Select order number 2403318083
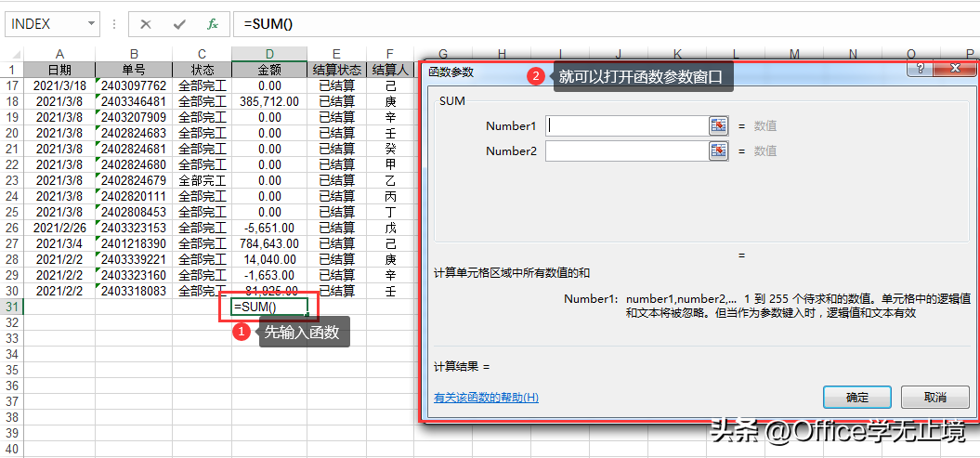Screen dimensions: 980x458 134,291
